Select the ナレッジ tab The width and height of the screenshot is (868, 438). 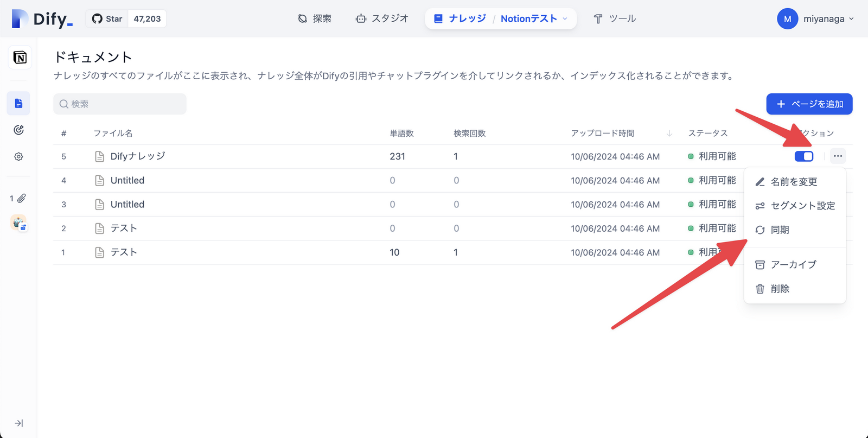tap(461, 18)
